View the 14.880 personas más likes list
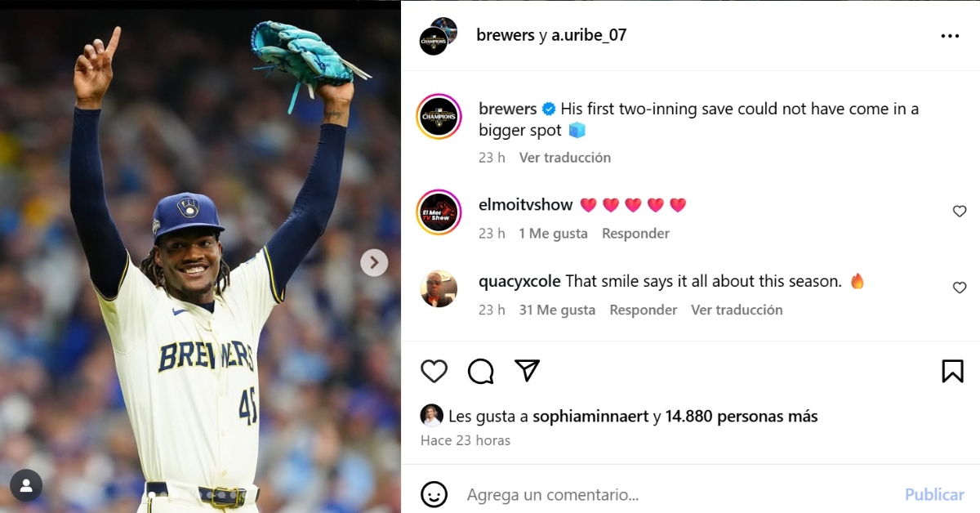This screenshot has height=513, width=980. coord(742,417)
